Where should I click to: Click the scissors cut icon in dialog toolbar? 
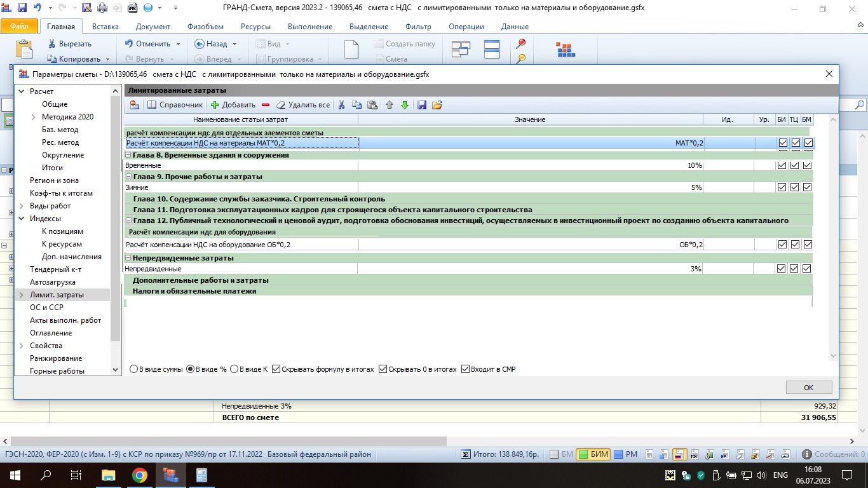coord(341,105)
